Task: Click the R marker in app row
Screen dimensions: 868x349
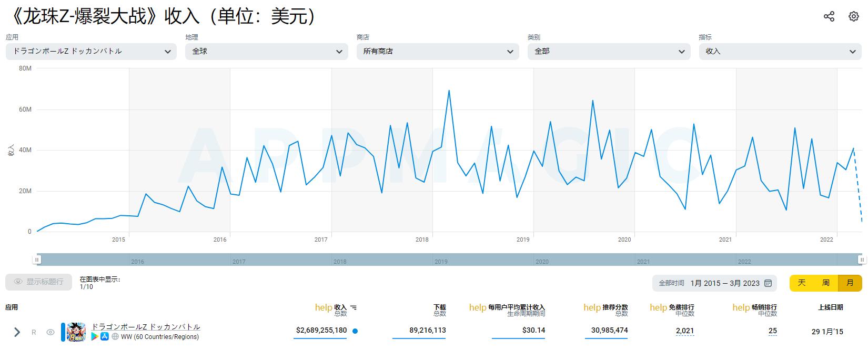Action: click(34, 332)
